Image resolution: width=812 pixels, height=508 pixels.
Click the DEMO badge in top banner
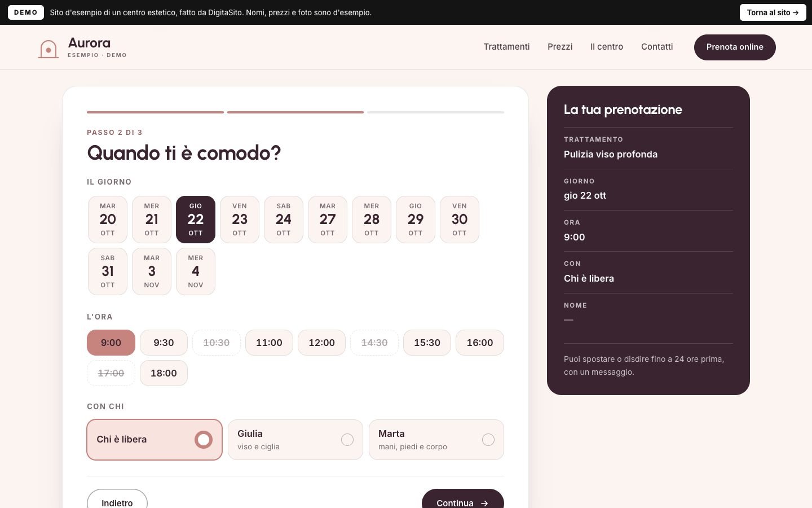click(26, 12)
